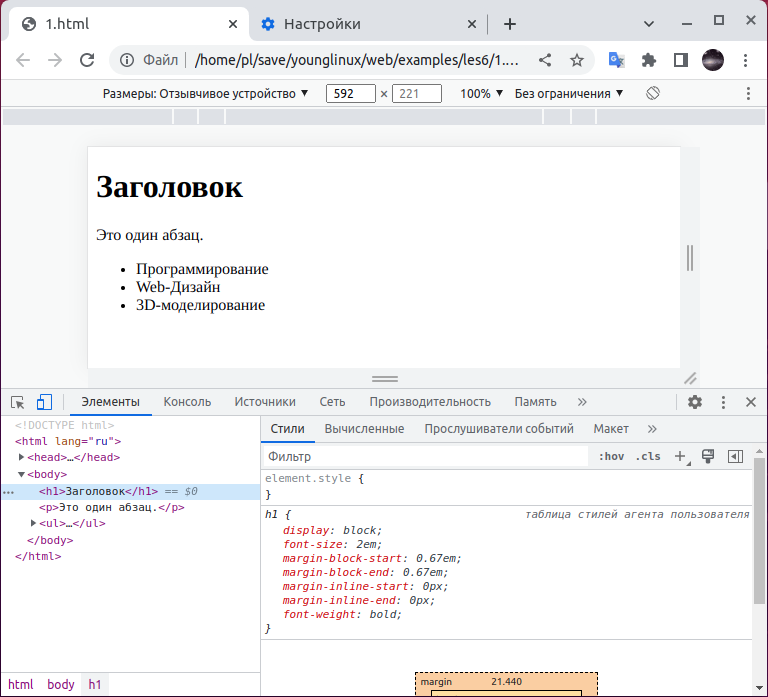The height and width of the screenshot is (697, 768).
Task: Switch to the Источники tab
Action: pos(265,402)
